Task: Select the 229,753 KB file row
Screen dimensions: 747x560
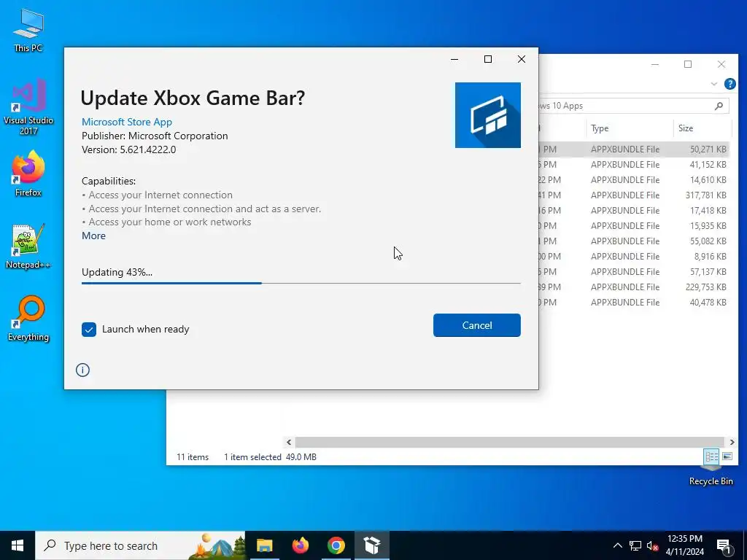Action: click(x=634, y=287)
